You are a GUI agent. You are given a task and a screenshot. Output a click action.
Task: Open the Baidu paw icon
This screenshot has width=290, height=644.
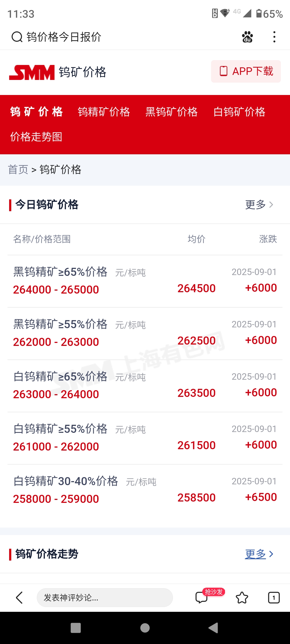tap(247, 37)
